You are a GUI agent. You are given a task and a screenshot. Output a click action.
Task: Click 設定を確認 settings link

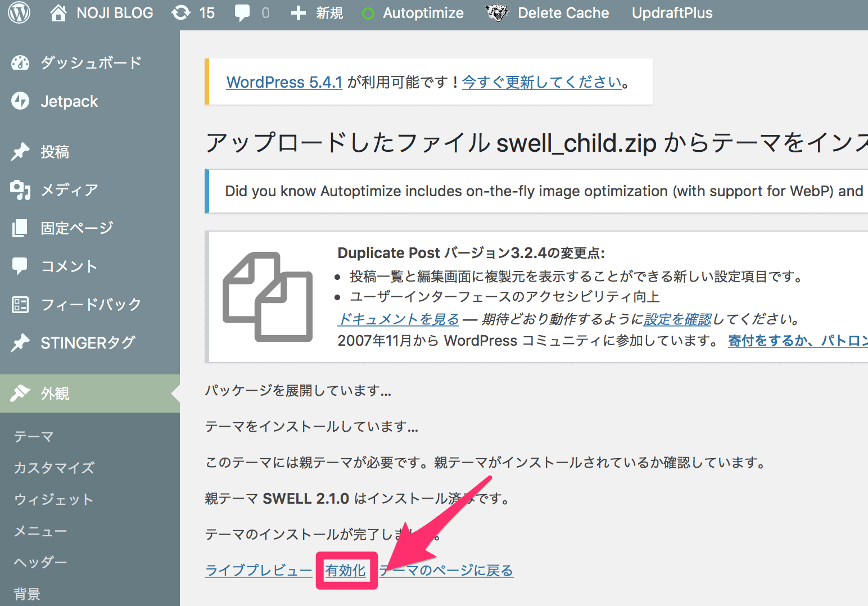coord(677,319)
